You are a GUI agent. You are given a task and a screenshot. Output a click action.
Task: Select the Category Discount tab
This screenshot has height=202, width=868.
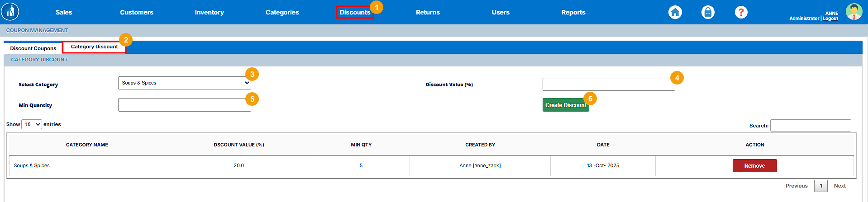(x=94, y=47)
